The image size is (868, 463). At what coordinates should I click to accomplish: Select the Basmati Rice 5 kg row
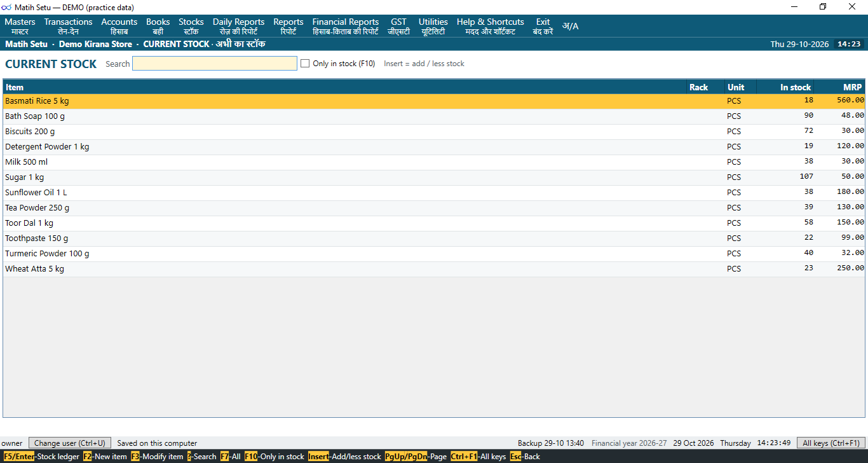click(434, 101)
